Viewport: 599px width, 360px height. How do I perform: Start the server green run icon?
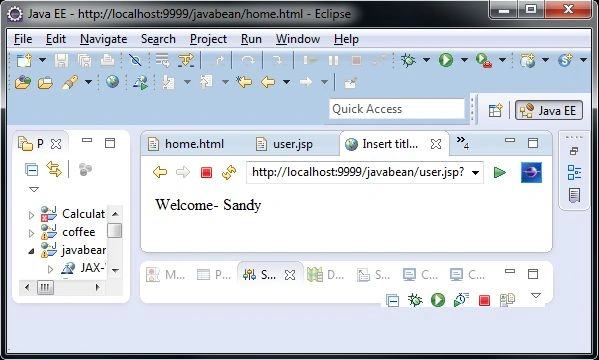(x=438, y=300)
